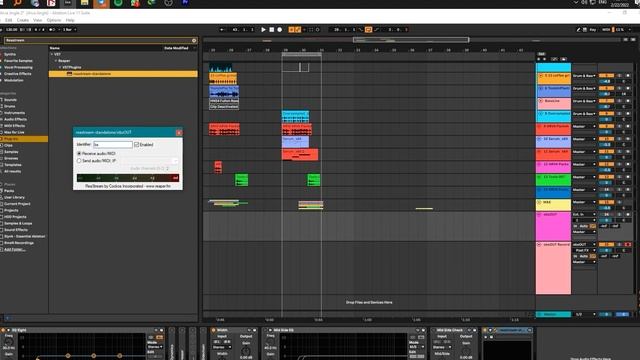Image resolution: width=640 pixels, height=360 pixels.
Task: Open the Ableton Live taskbar icon
Action: pos(68,3)
